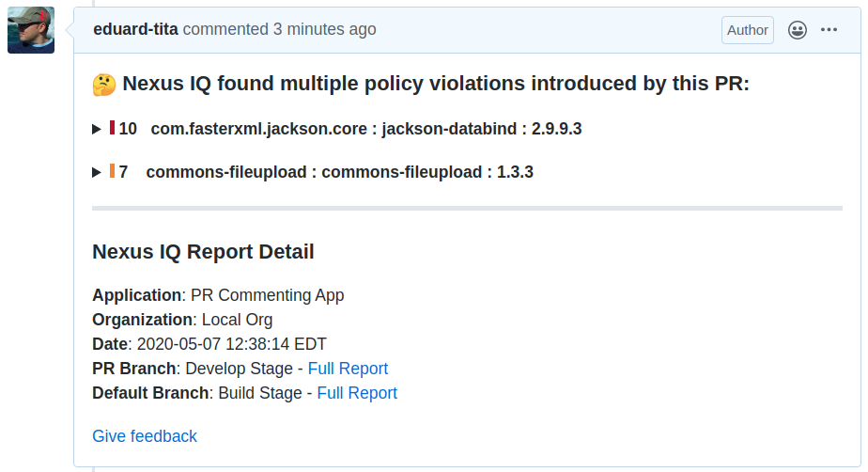Select the commons-fileupload 1.3.3 component text
Screen dimensions: 868x472
(x=339, y=172)
